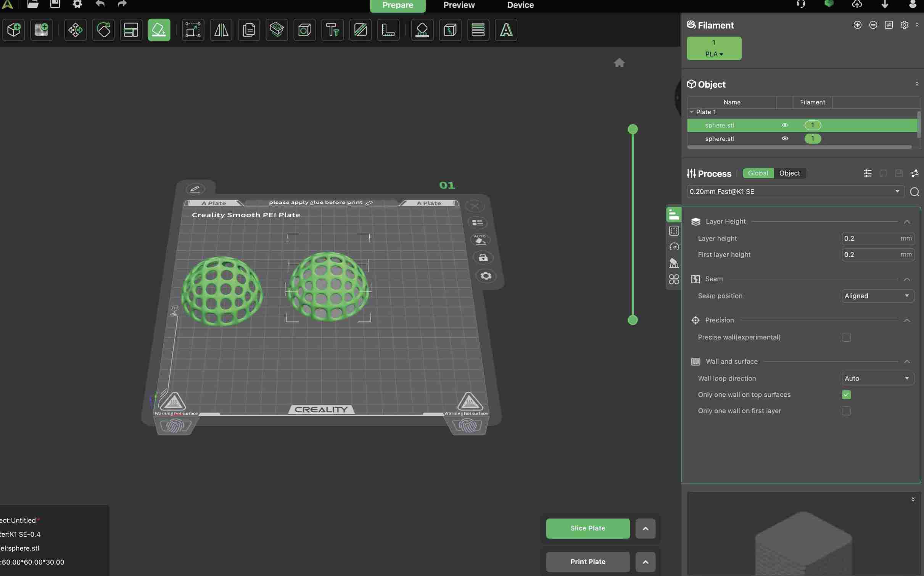Click the Undo arrow in title bar
Viewport: 924px width, 576px height.
point(100,4)
